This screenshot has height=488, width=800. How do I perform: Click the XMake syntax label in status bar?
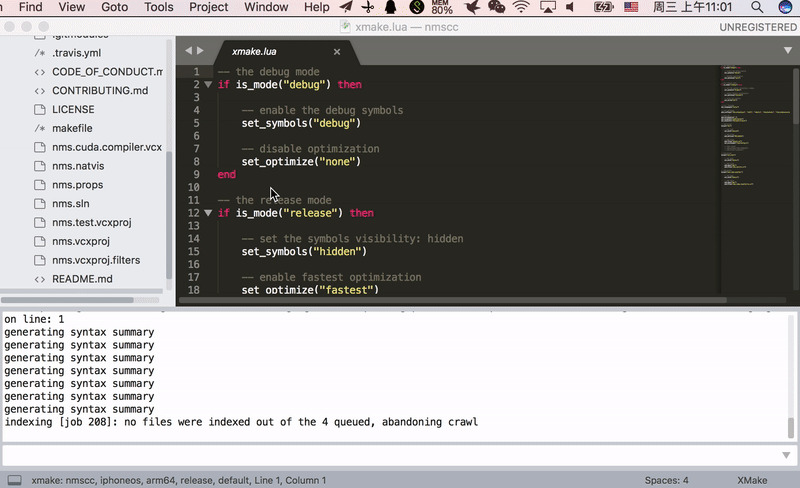(x=751, y=480)
